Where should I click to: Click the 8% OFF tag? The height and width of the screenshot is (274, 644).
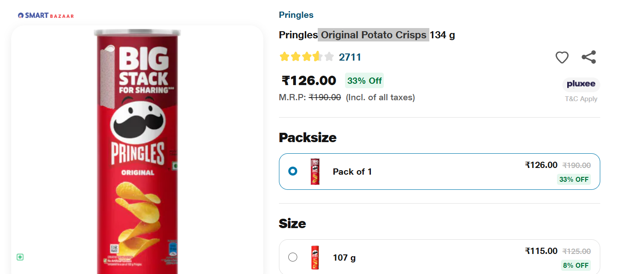tap(576, 265)
